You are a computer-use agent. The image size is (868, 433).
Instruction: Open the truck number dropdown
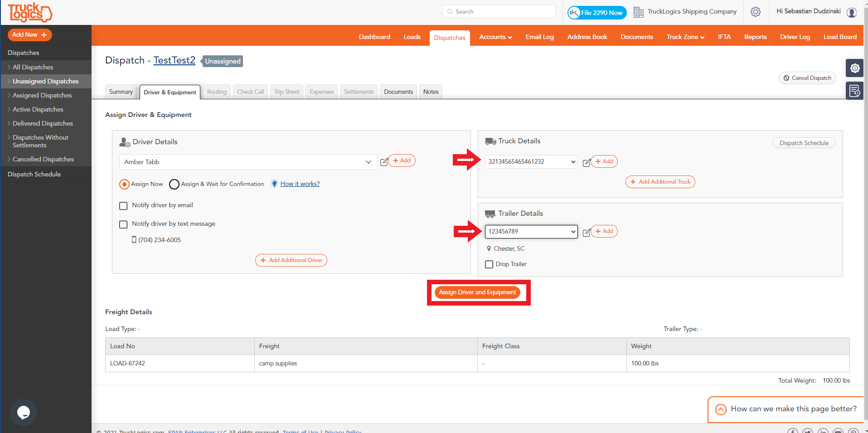531,161
